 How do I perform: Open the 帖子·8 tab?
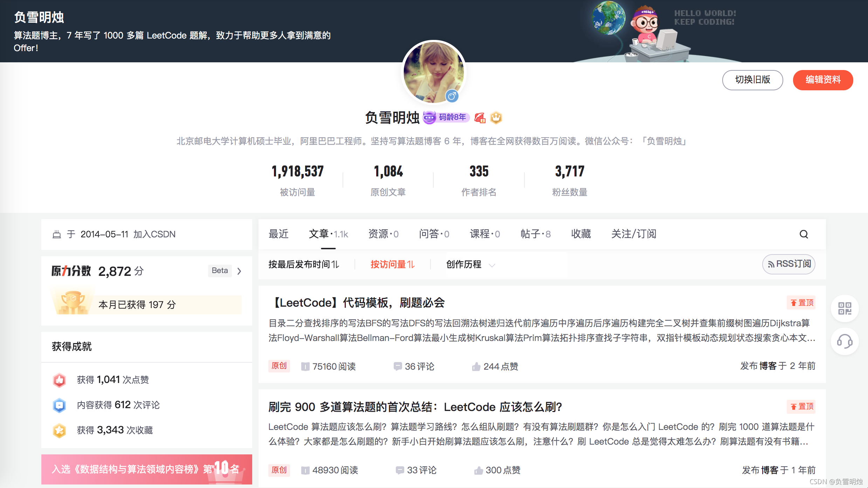pos(535,234)
